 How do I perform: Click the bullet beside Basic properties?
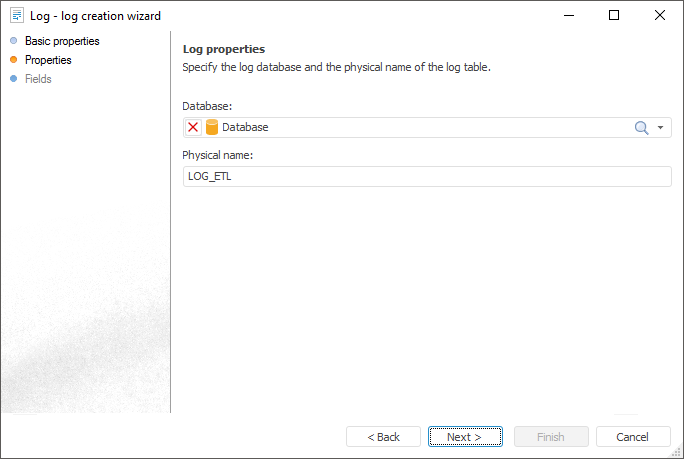coord(14,41)
